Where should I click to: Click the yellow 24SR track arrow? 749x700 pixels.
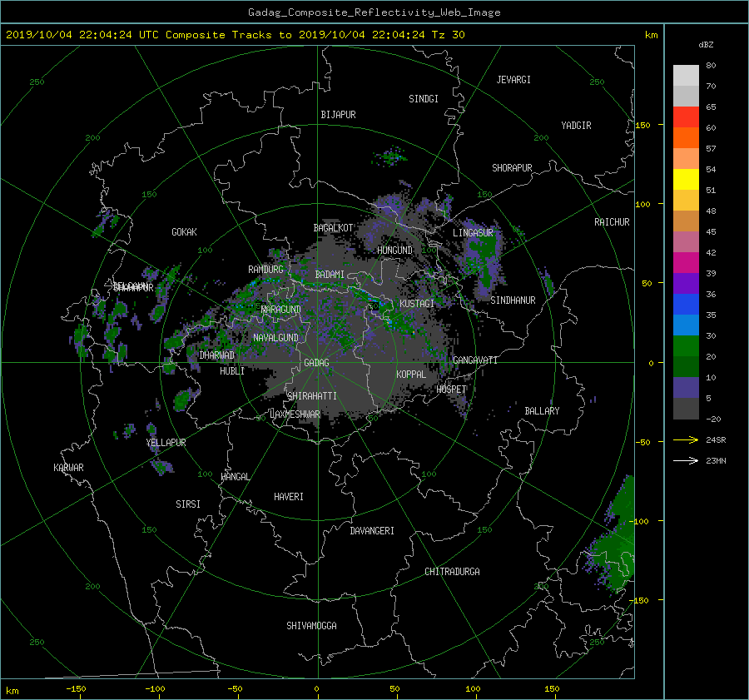[686, 439]
